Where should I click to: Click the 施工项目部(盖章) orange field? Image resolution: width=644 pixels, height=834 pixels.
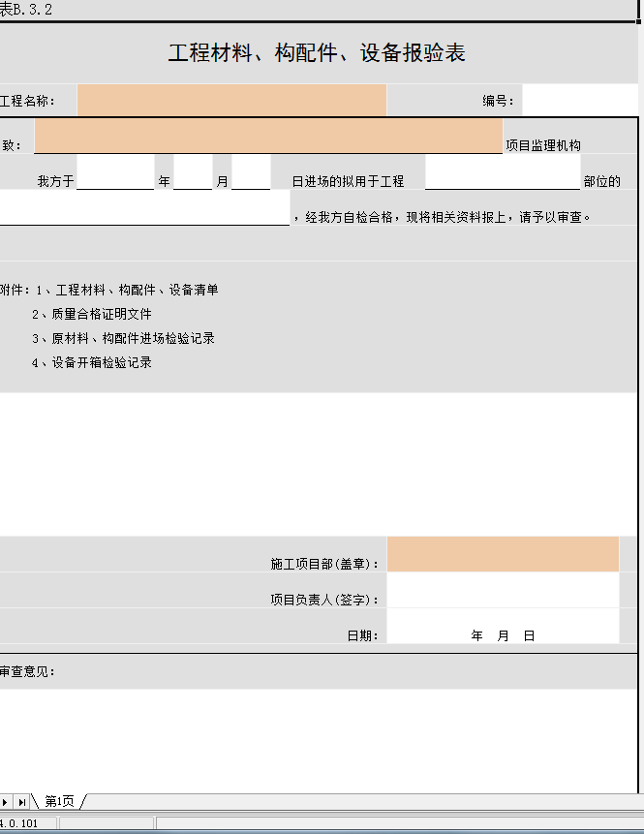503,554
